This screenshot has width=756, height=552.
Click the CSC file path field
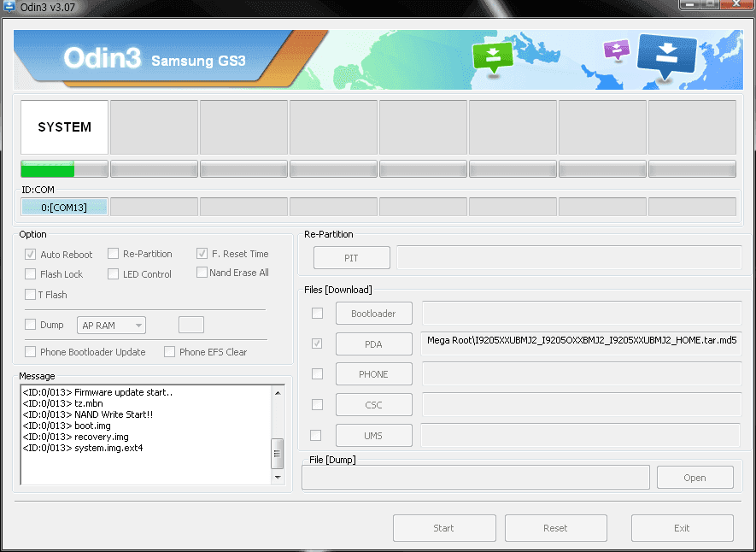pyautogui.click(x=582, y=404)
